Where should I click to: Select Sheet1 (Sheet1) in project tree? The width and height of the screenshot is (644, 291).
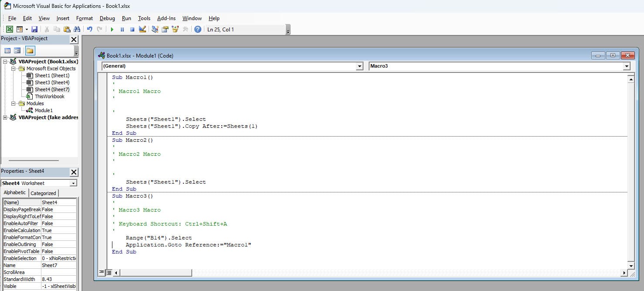tap(52, 75)
